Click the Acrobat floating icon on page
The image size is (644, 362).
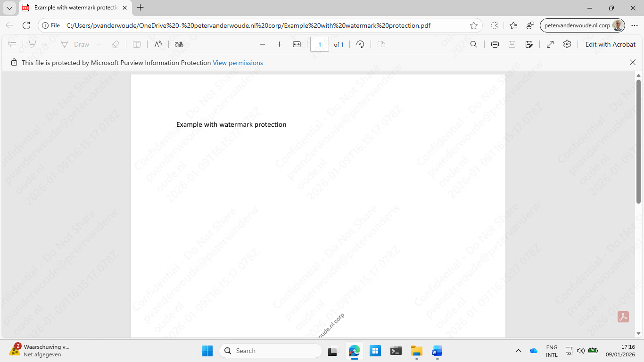click(x=623, y=317)
